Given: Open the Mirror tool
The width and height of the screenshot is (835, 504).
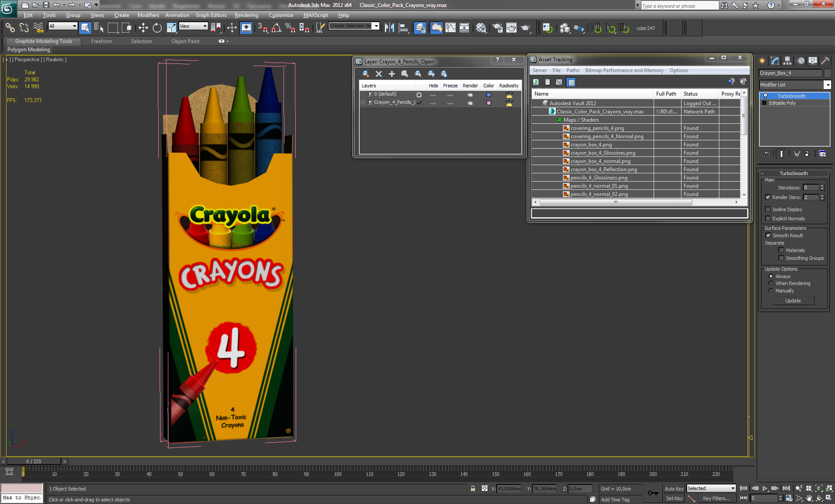Looking at the screenshot, I should [x=389, y=28].
